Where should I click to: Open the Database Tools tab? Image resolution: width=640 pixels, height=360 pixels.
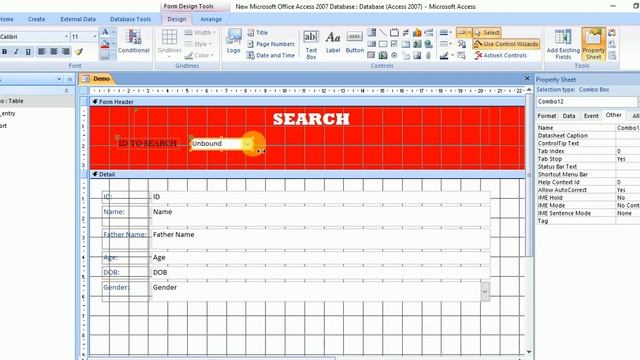click(x=130, y=19)
